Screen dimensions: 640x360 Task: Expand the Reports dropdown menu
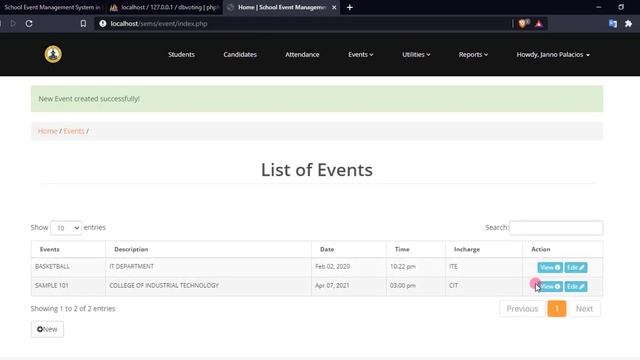pyautogui.click(x=473, y=54)
